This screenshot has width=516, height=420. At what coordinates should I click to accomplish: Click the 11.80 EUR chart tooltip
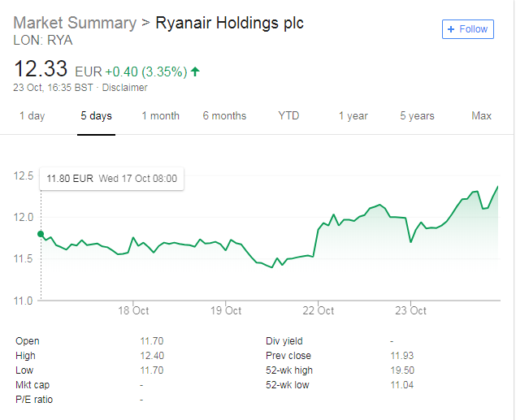point(112,179)
